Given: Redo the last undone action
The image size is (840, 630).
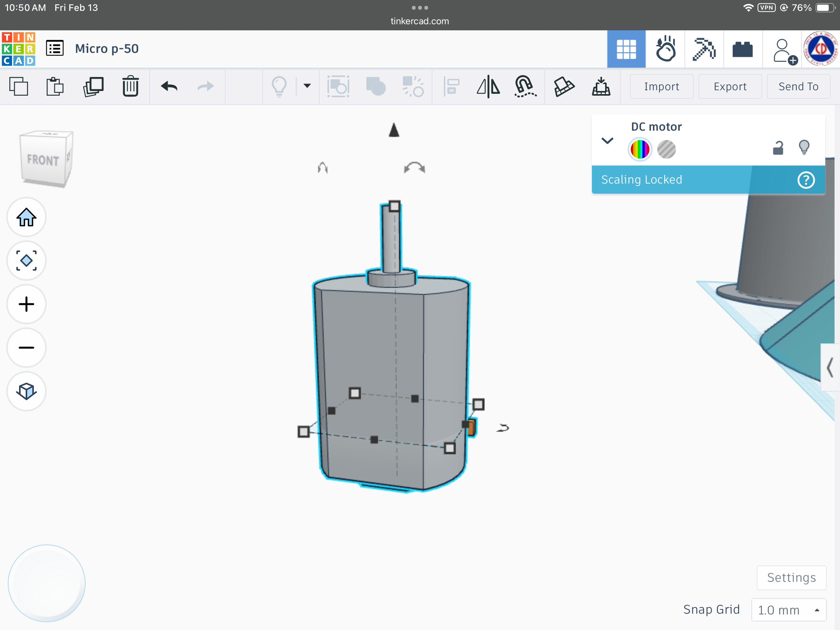Looking at the screenshot, I should pyautogui.click(x=205, y=86).
